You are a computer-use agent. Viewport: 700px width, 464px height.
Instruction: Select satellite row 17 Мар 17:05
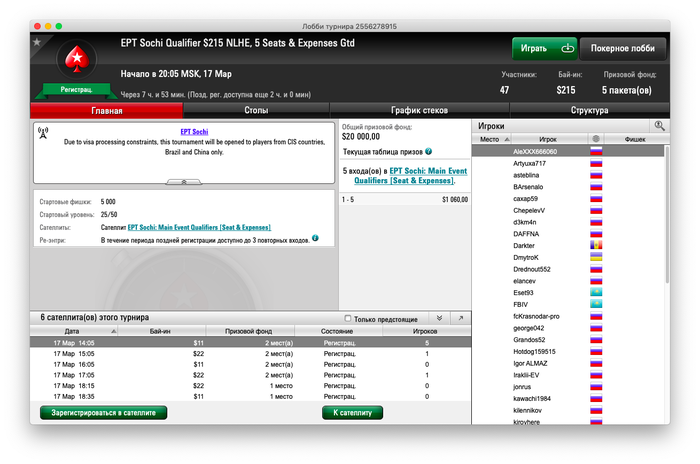250,375
